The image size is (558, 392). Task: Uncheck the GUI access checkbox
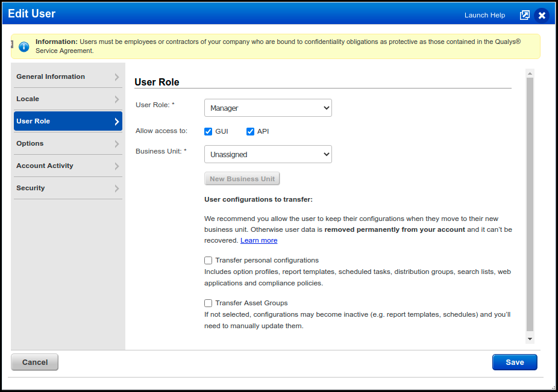coord(208,131)
